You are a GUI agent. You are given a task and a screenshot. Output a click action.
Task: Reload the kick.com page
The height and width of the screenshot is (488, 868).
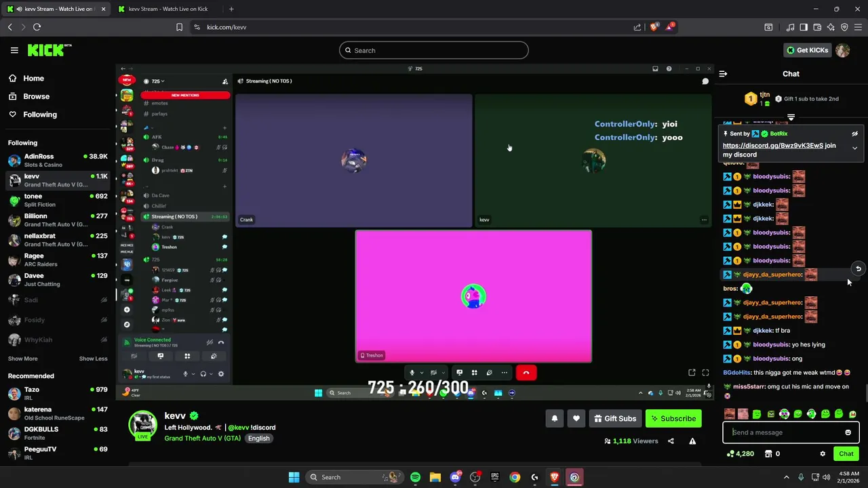(37, 27)
